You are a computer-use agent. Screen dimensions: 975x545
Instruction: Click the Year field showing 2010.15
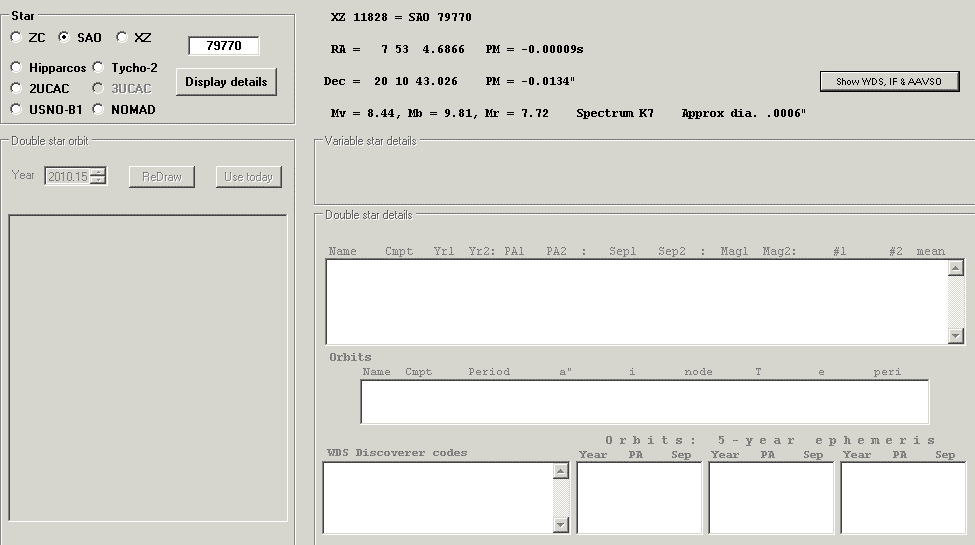[x=67, y=177]
